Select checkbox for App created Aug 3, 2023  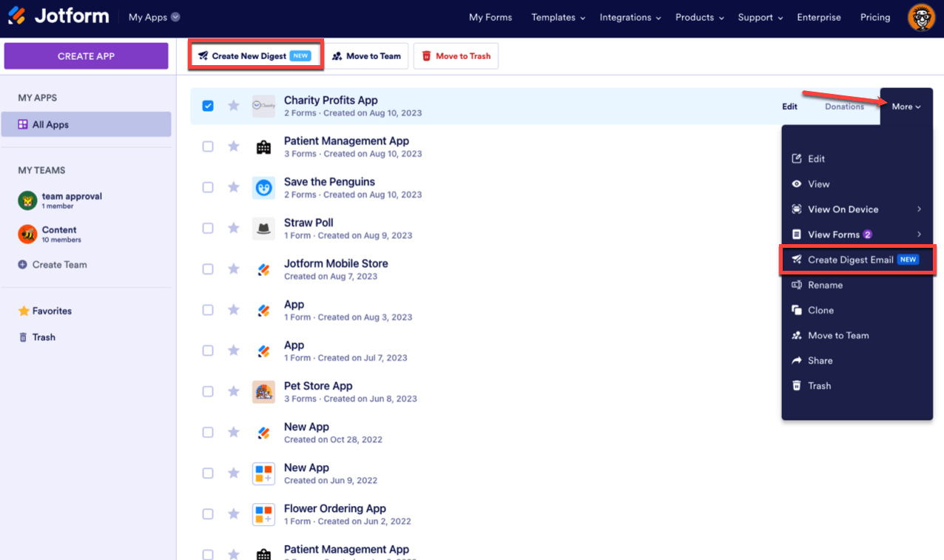point(208,310)
